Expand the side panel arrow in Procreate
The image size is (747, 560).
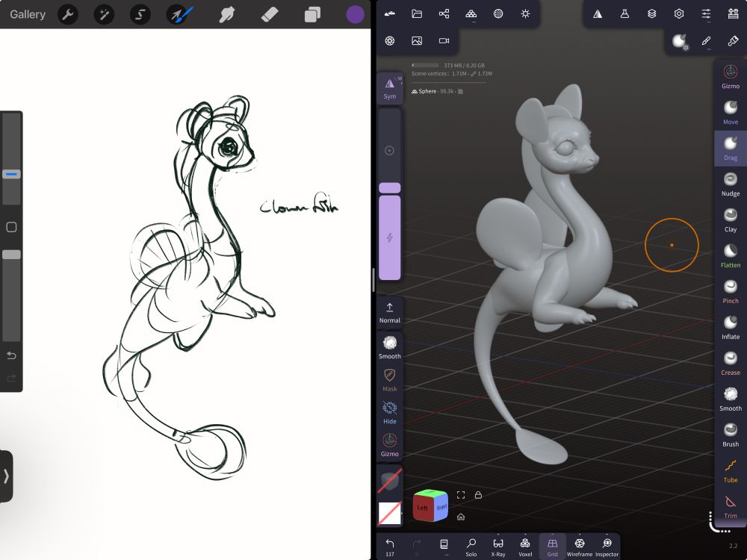pos(6,476)
